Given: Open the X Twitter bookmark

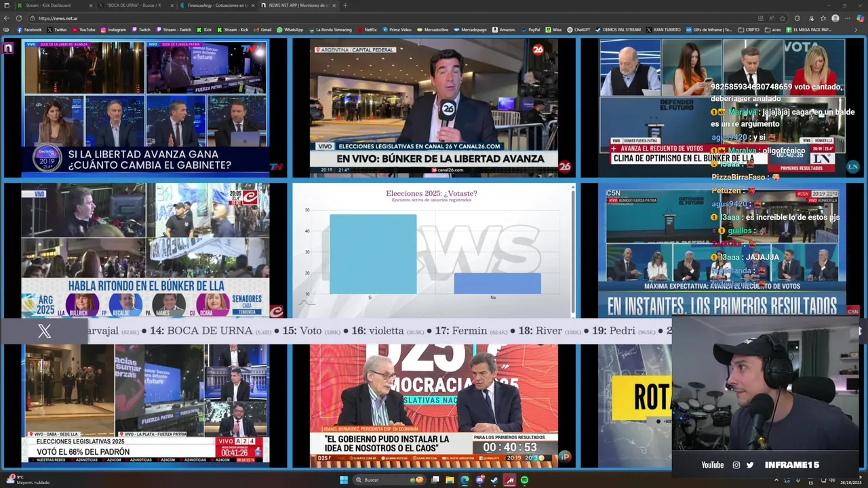Looking at the screenshot, I should coord(58,30).
